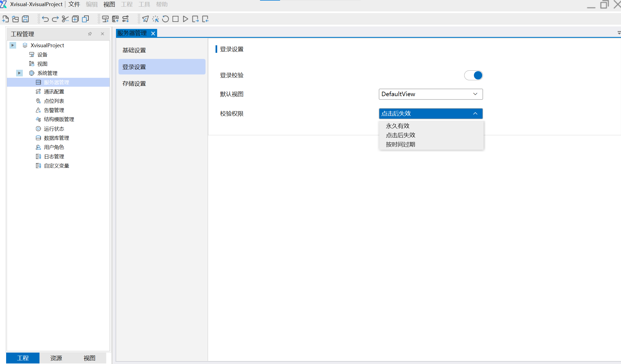Open the 默认视图 DefaultView dropdown

tap(431, 94)
